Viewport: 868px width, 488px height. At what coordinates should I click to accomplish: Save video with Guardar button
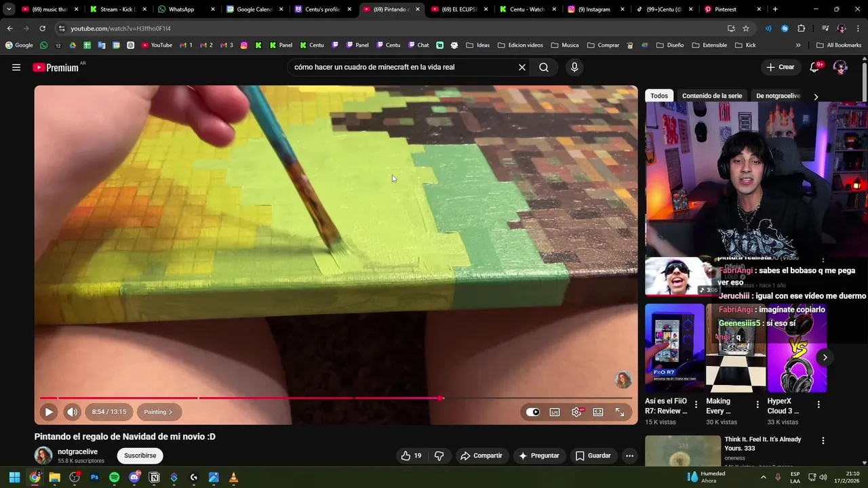[593, 455]
